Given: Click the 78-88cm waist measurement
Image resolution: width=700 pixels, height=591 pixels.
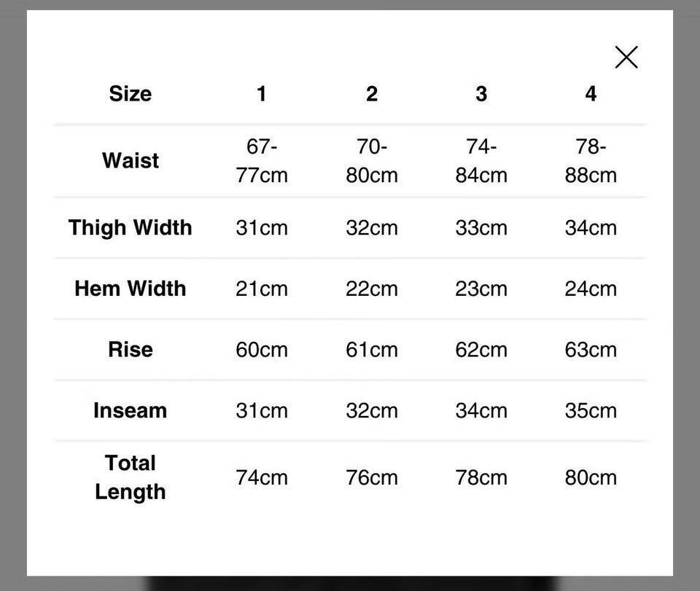Looking at the screenshot, I should 591,160.
